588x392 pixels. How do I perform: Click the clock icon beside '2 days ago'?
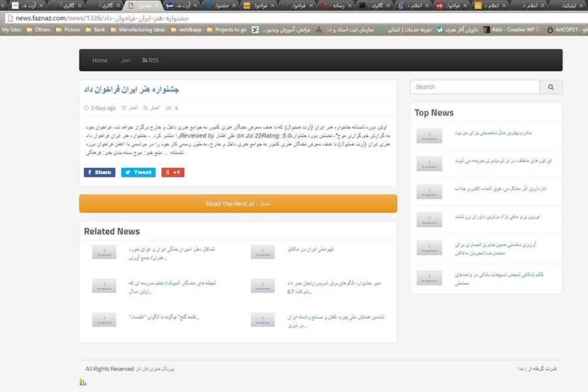pos(86,108)
